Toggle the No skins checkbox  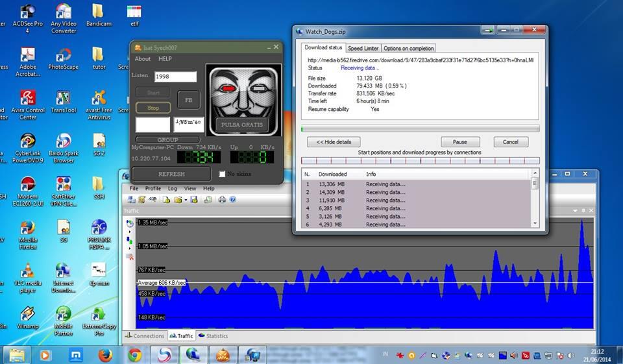coord(222,174)
